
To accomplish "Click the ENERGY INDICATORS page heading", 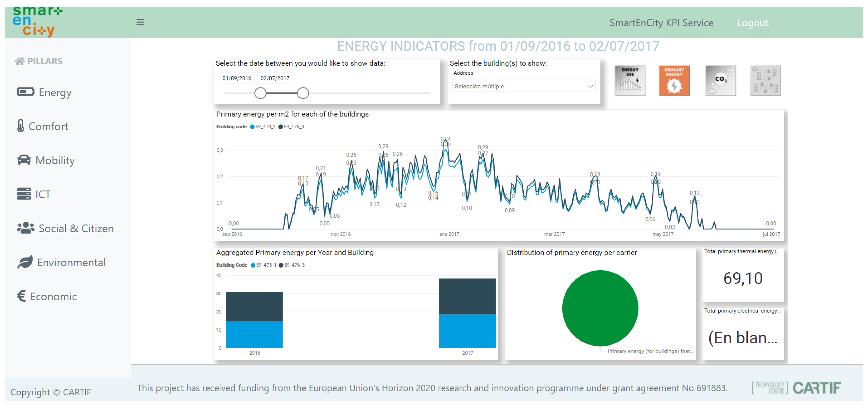I will [x=498, y=46].
